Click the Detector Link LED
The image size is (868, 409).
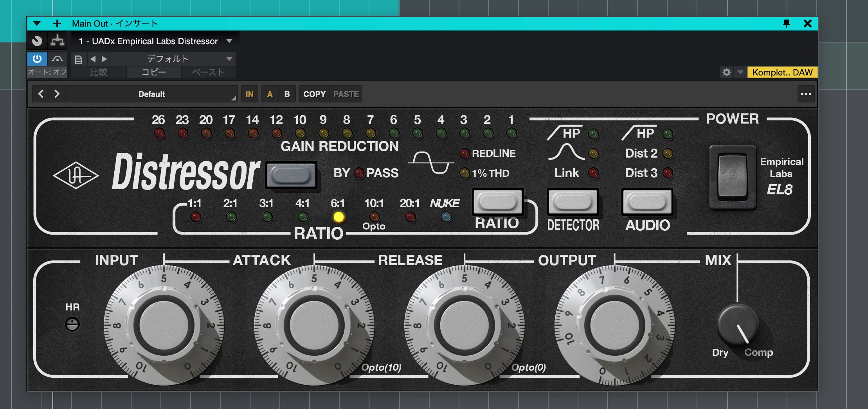(x=593, y=173)
